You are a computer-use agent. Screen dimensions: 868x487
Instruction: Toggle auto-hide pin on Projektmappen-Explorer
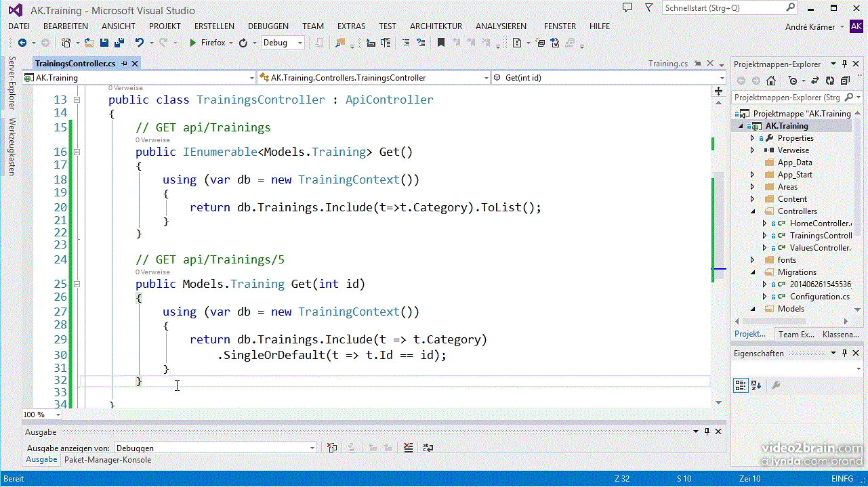tap(845, 64)
